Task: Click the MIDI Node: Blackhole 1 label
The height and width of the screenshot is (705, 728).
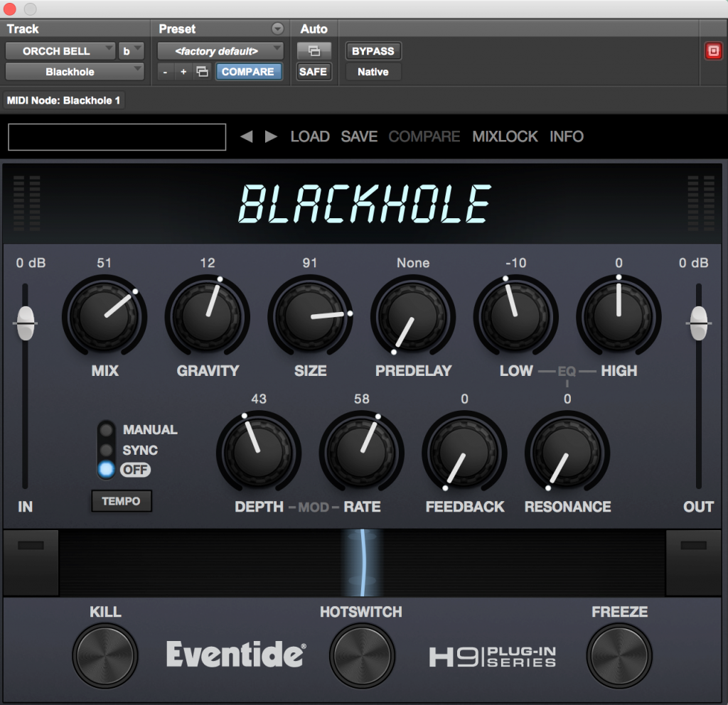Action: tap(63, 100)
